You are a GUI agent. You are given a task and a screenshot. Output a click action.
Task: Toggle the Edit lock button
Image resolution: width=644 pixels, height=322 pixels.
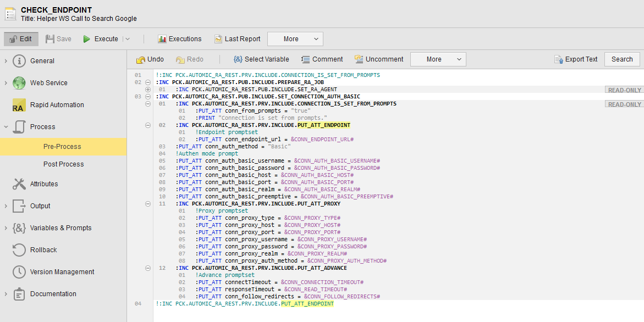(21, 39)
